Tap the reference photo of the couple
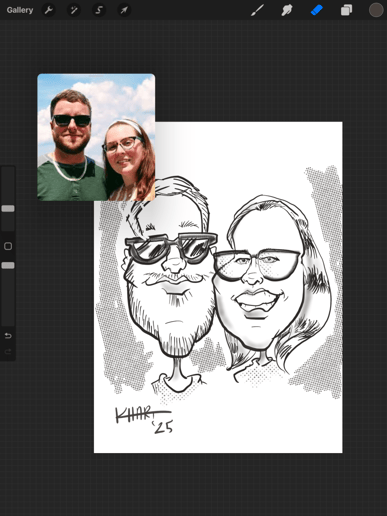The image size is (387, 516). [x=96, y=137]
